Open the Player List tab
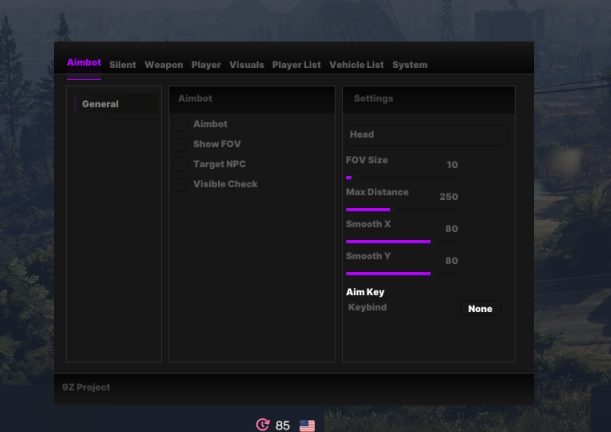Image resolution: width=611 pixels, height=432 pixels. click(296, 65)
